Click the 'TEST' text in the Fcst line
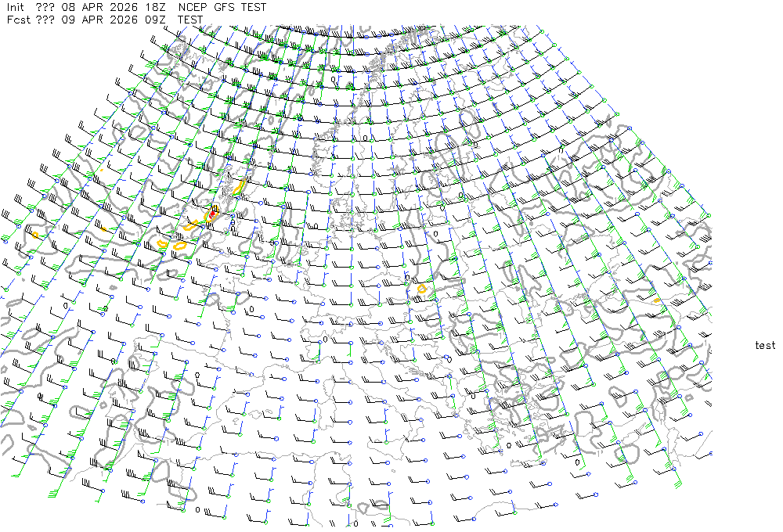The width and height of the screenshot is (783, 532). pyautogui.click(x=190, y=20)
